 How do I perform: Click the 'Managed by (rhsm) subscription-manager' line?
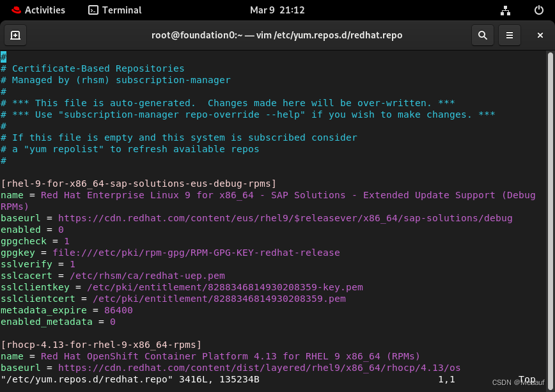(115, 80)
